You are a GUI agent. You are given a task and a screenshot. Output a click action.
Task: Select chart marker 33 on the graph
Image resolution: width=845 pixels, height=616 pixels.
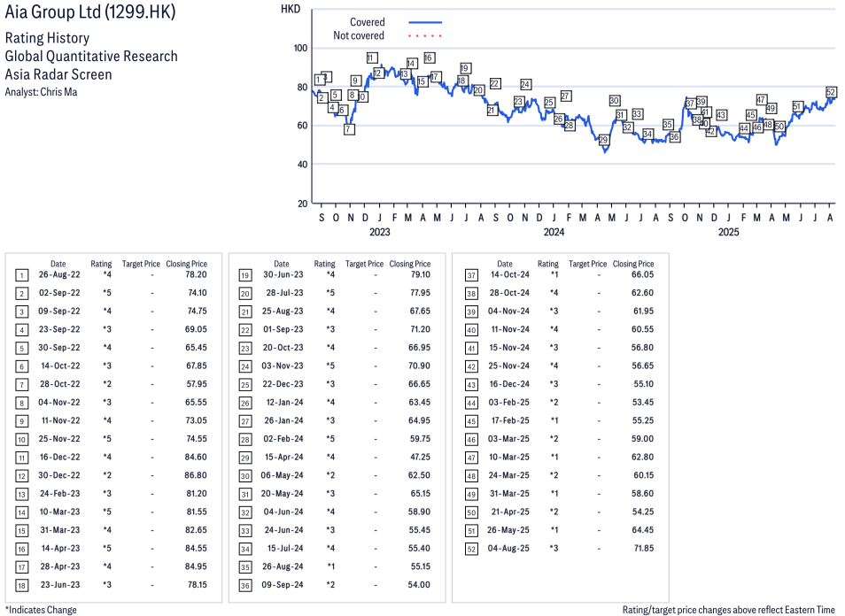coord(638,114)
